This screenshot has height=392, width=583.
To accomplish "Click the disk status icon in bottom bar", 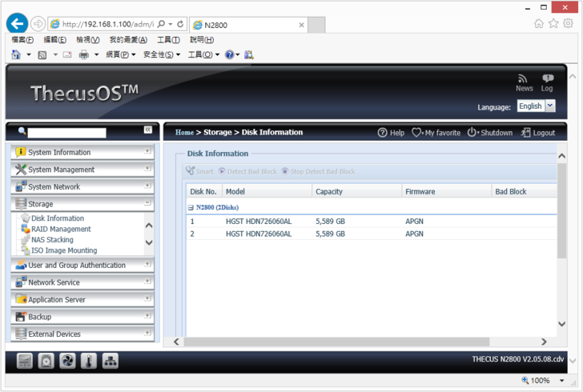I will click(46, 362).
